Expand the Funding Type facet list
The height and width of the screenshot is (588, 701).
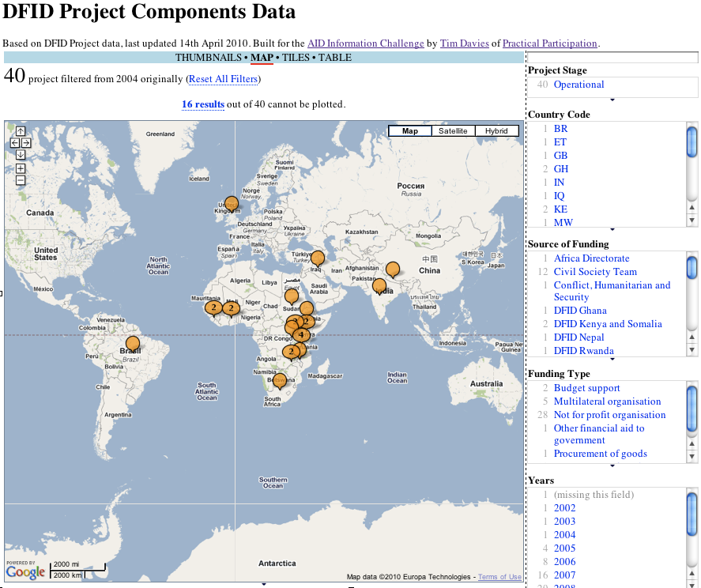(612, 465)
